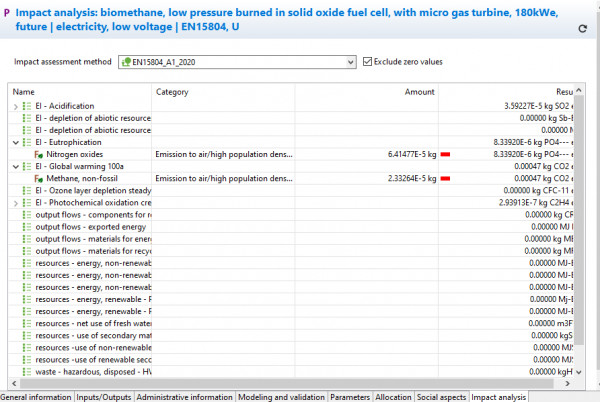Screen dimensions: 600x402
Task: Click icon for resources - use of secondary material
Action: pyautogui.click(x=27, y=335)
